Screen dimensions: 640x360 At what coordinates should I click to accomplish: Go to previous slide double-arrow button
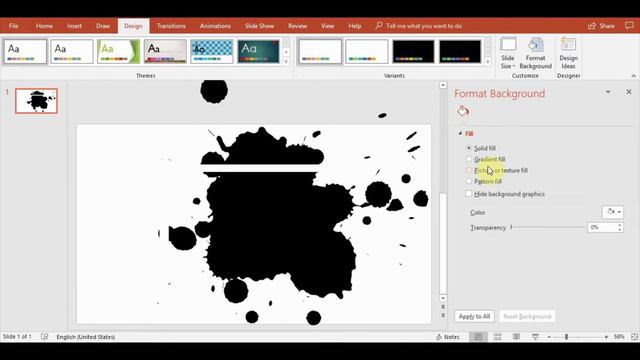443,307
